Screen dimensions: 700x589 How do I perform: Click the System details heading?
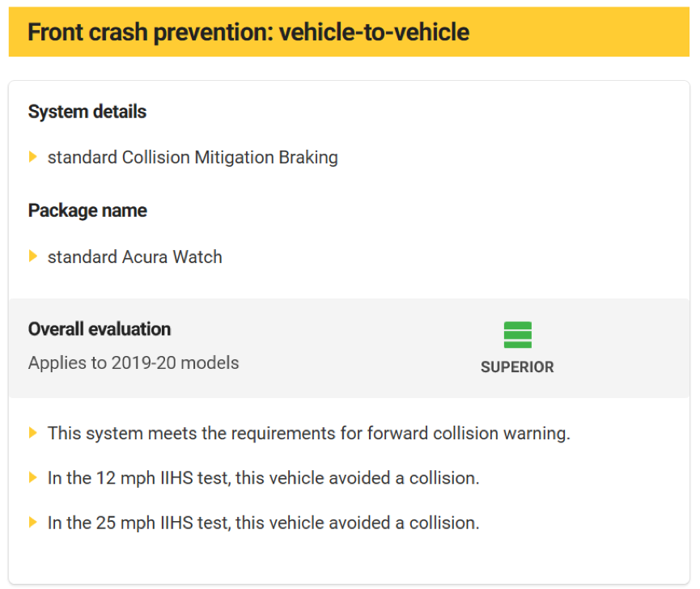tap(87, 112)
